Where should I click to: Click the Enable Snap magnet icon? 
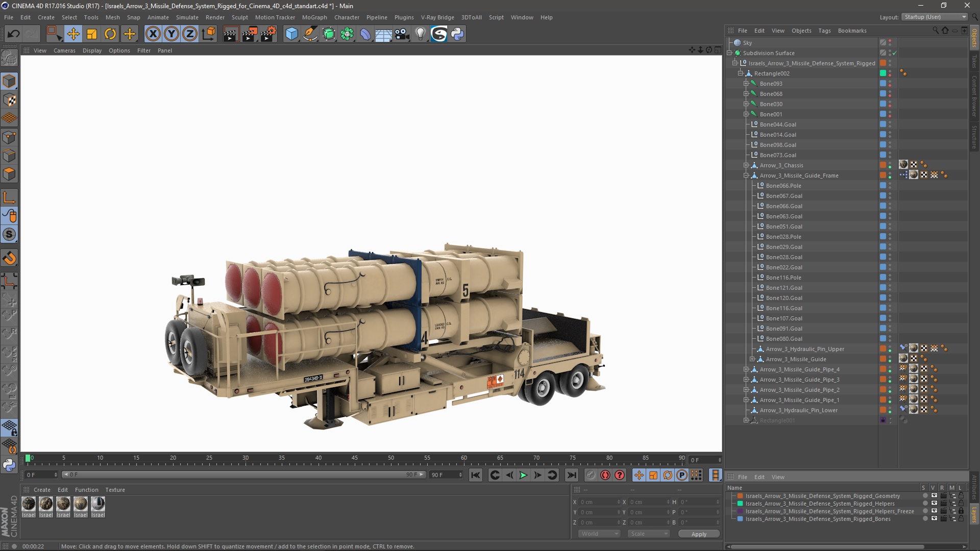click(x=9, y=258)
